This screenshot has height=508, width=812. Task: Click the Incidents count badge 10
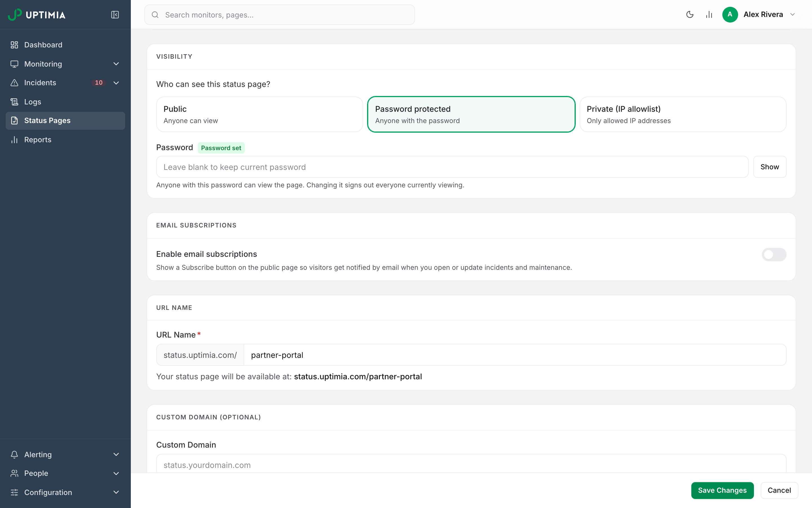pyautogui.click(x=99, y=83)
